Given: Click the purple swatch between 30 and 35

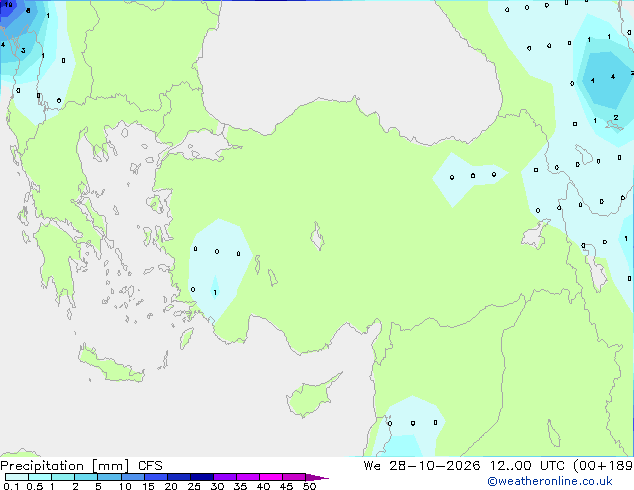Looking at the screenshot, I should [x=224, y=477].
